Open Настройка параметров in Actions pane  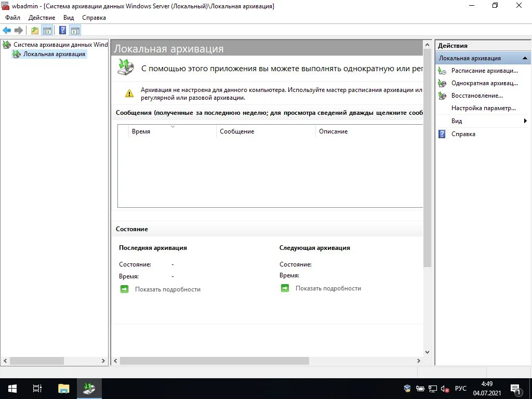click(x=484, y=108)
